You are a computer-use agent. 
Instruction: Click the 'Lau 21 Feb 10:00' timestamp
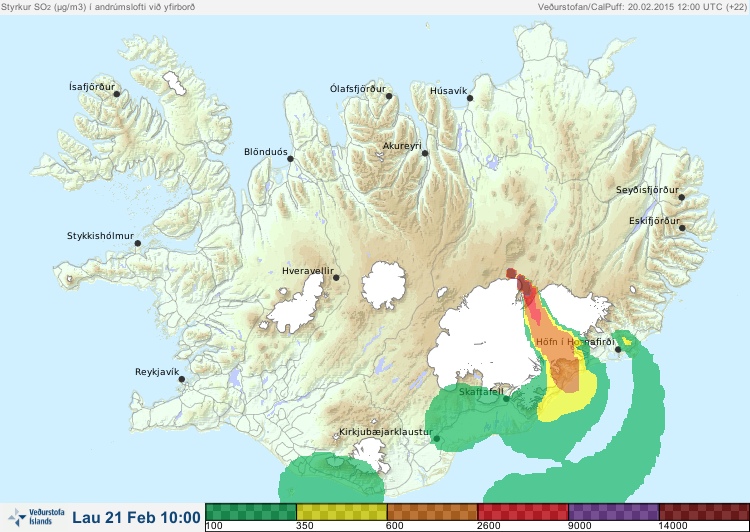[x=136, y=517]
